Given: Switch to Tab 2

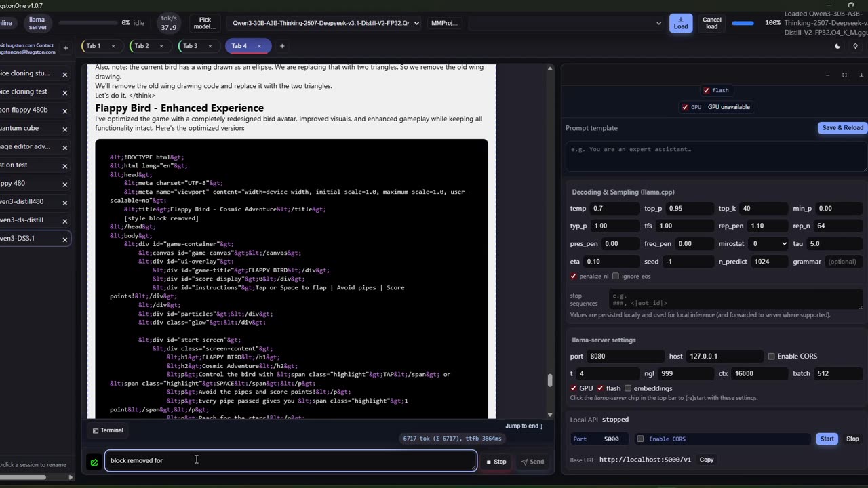Looking at the screenshot, I should (142, 46).
